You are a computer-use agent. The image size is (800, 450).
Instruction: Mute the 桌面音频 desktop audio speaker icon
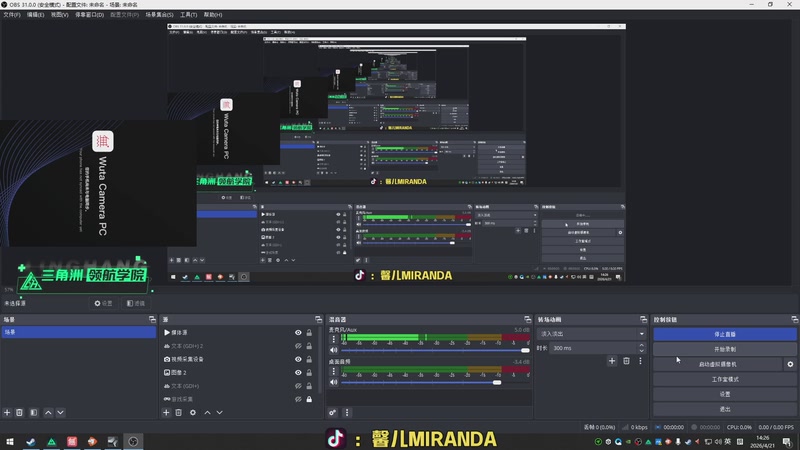(x=334, y=382)
